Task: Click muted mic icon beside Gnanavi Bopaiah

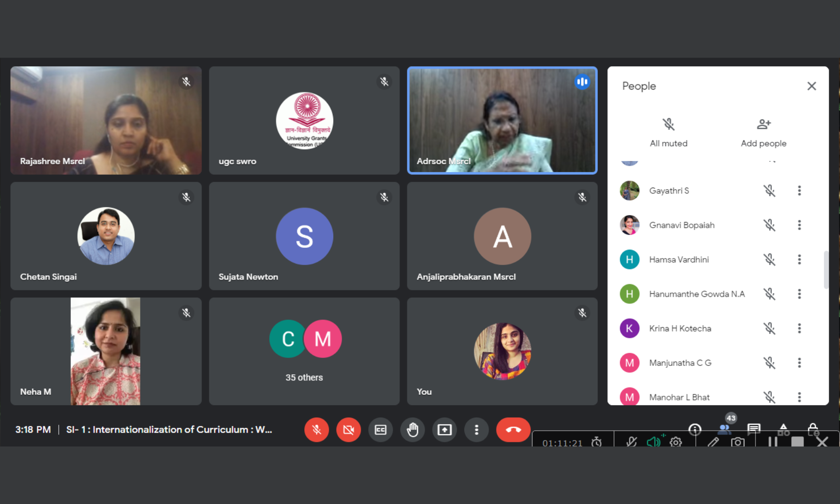Action: click(769, 225)
